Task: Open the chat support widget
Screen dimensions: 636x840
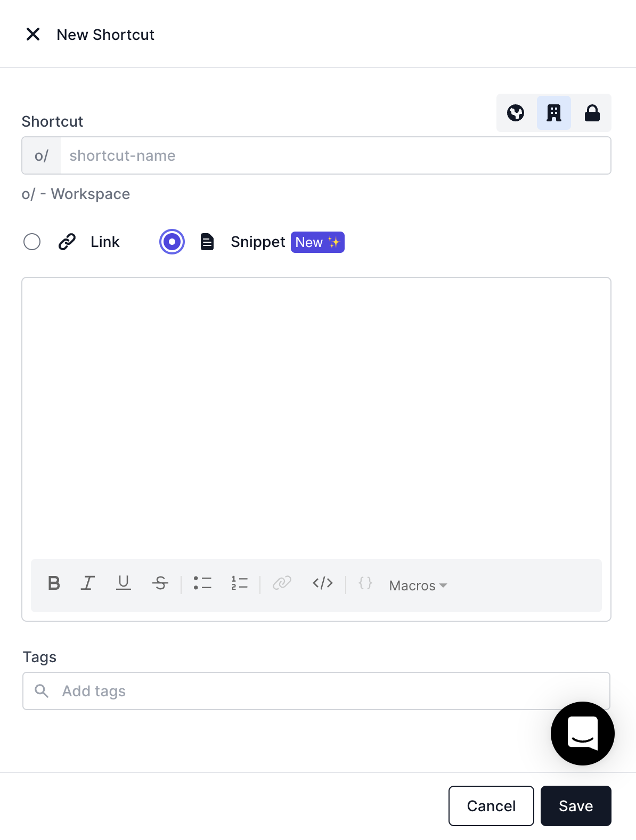Action: point(583,734)
